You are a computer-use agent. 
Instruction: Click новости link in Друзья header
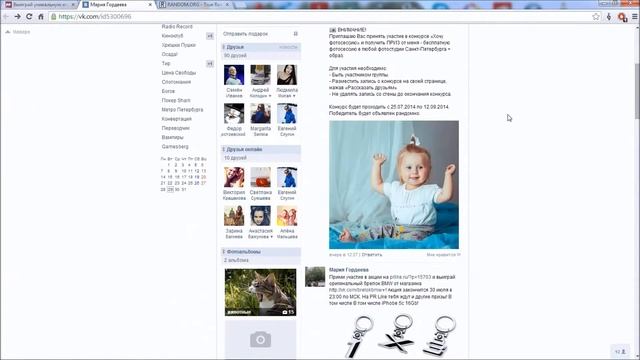coord(288,47)
